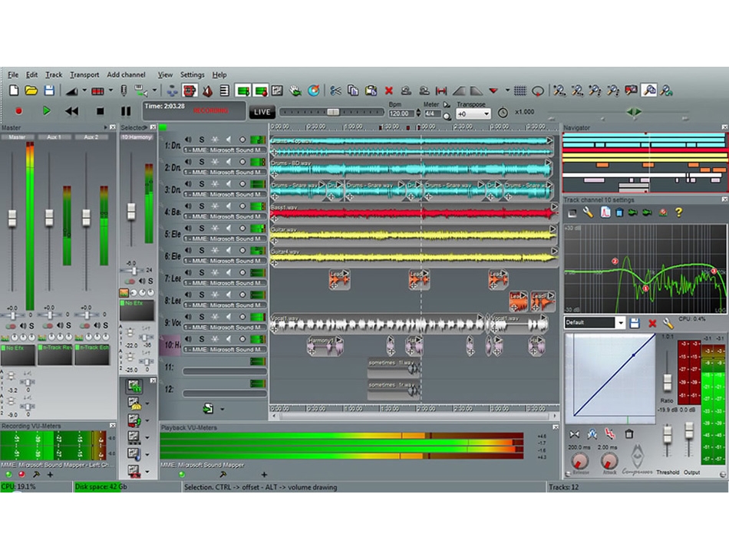
Task: Toggle the LIVE button
Action: coord(262,112)
